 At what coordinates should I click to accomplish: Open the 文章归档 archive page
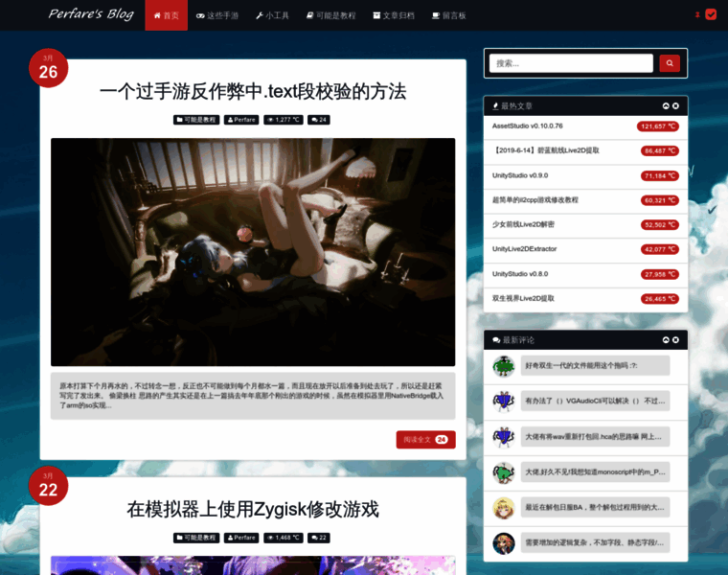[394, 15]
